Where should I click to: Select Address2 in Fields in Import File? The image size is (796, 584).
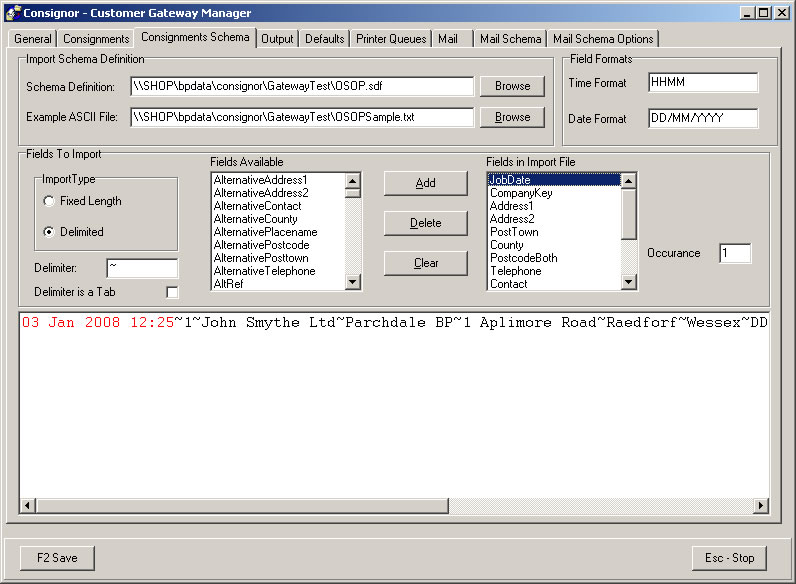tap(554, 219)
